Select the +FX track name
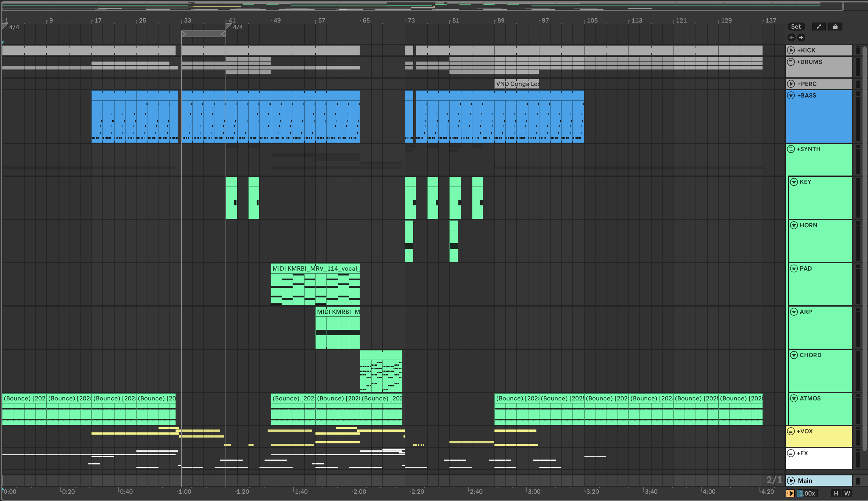 (802, 453)
